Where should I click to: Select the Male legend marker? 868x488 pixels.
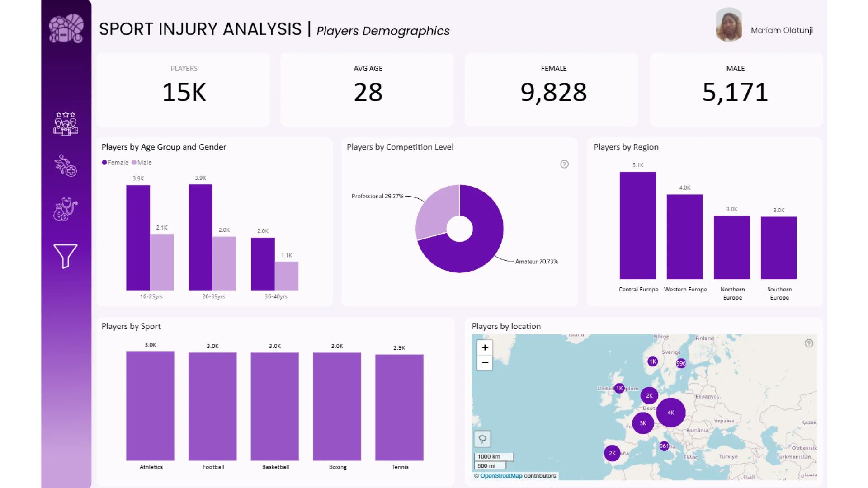pos(134,163)
